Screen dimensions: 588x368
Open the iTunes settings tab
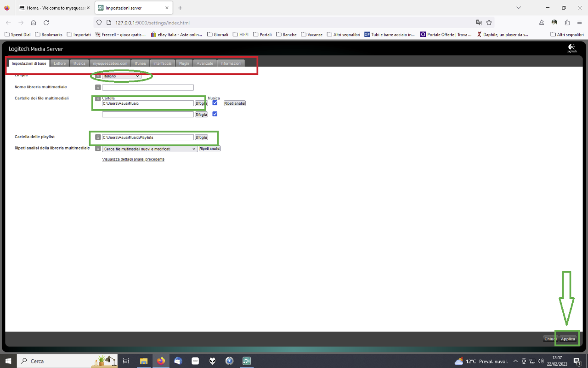(140, 63)
